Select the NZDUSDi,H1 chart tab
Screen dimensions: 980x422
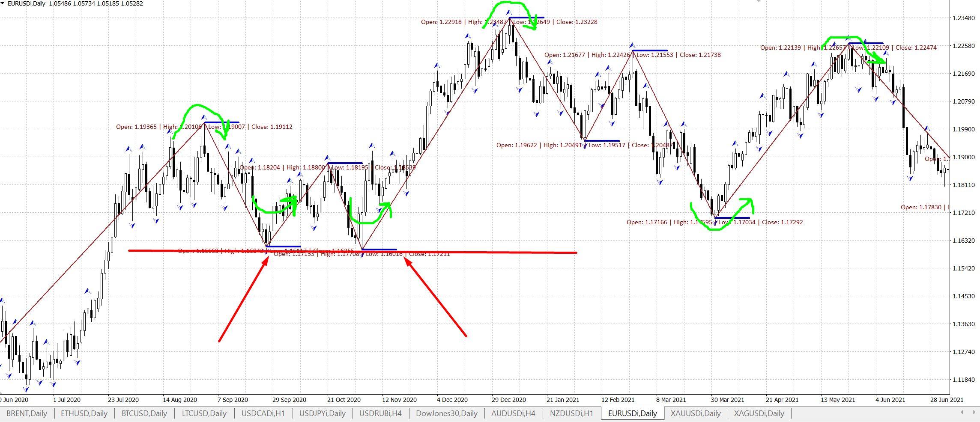tap(571, 413)
